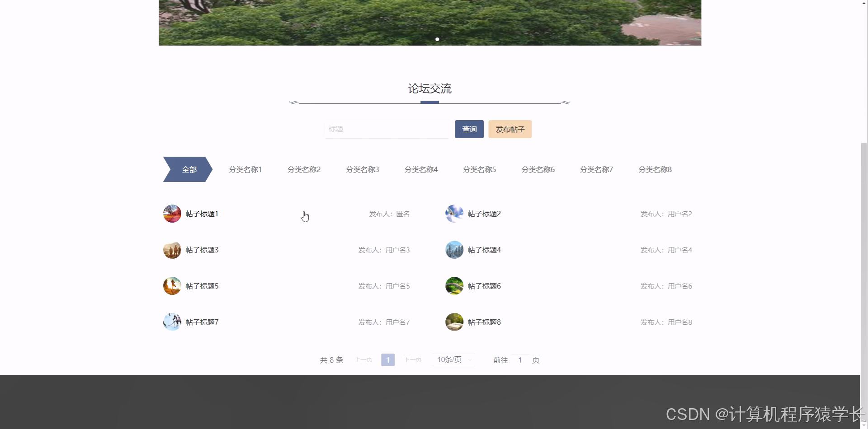Click the 查询 search button
Image resolution: width=868 pixels, height=429 pixels.
pyautogui.click(x=469, y=129)
